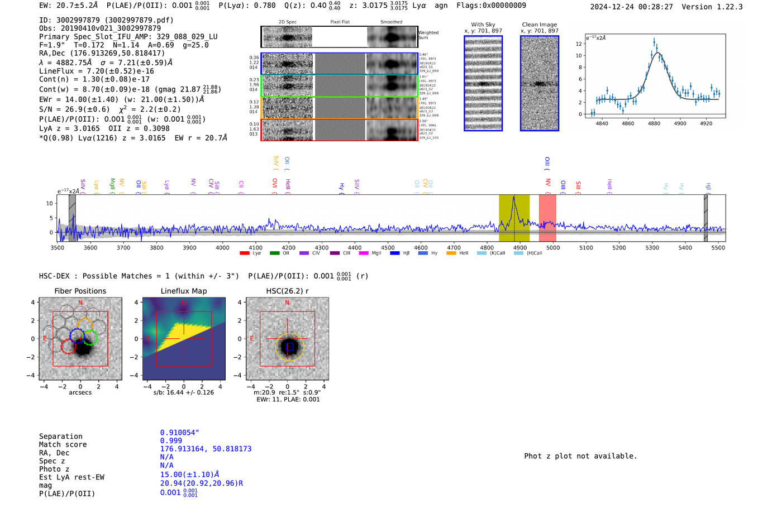Select the orange HeII legend marker
Viewport: 782px width, 532px height.
(x=451, y=253)
